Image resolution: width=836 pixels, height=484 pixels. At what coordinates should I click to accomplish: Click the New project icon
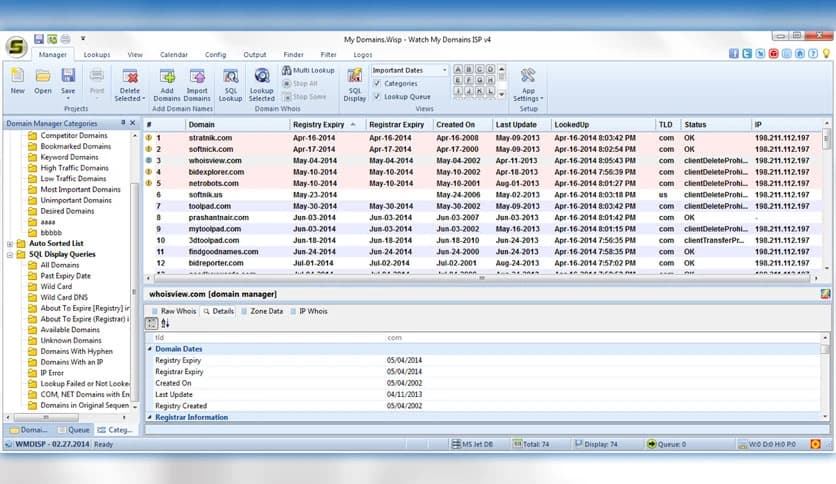(17, 79)
